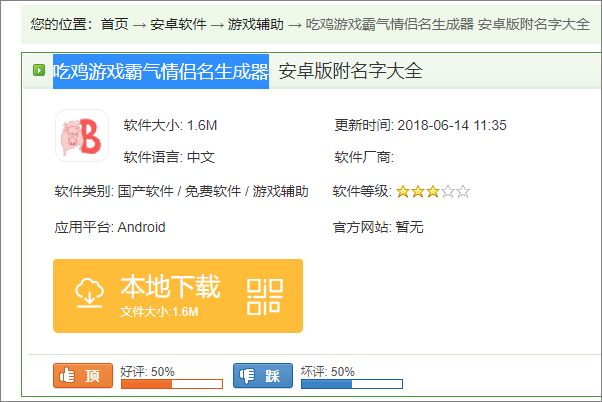Click 免费软件 in software category row
Image resolution: width=602 pixels, height=402 pixels.
(213, 191)
